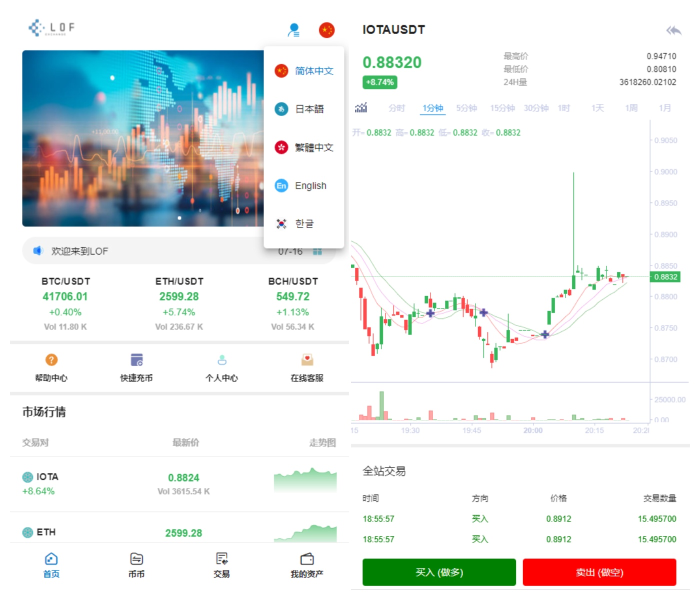The image size is (700, 600).
Task: Open the 帮助中心 help center icon
Action: 51,360
